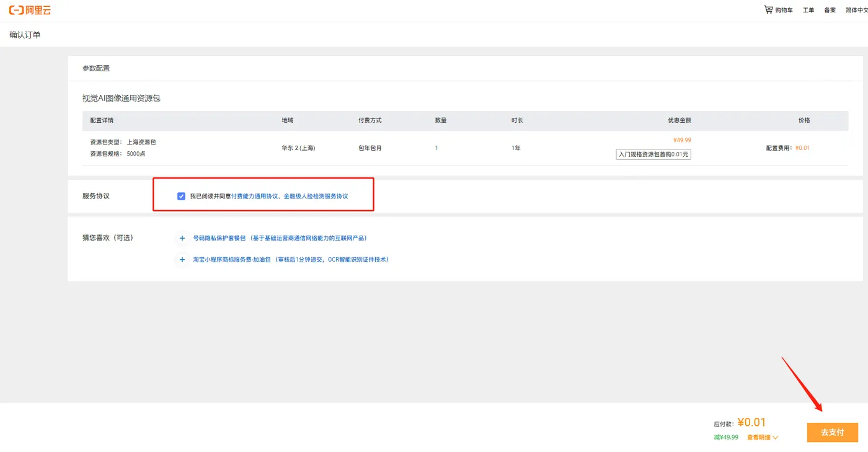Viewport: 868px width, 452px height.
Task: Open the 备案 filing menu
Action: (830, 11)
